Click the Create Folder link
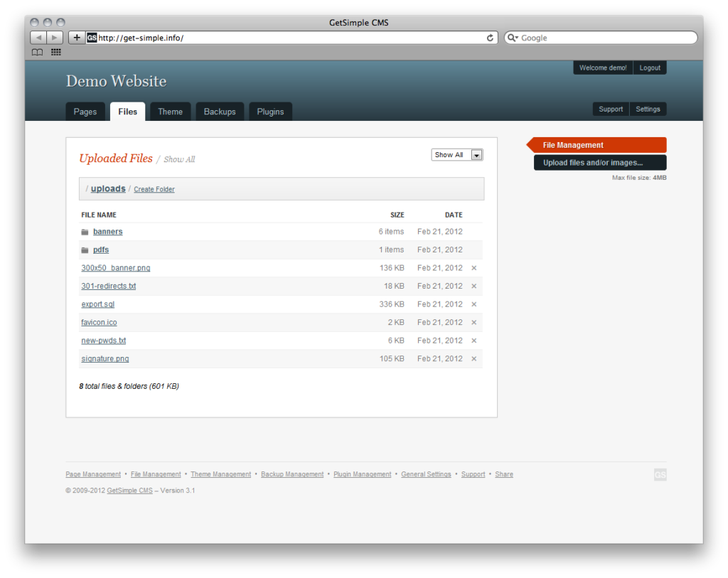Image resolution: width=728 pixels, height=578 pixels. (154, 189)
